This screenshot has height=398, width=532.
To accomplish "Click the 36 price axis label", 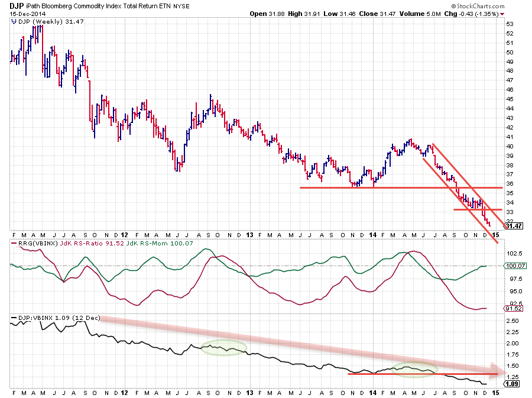I will coord(510,184).
